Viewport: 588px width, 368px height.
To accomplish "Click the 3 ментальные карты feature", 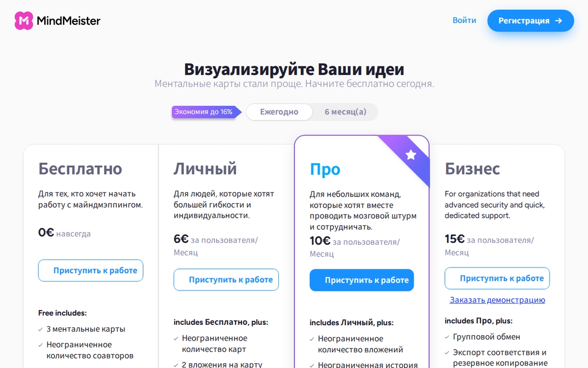I will click(86, 329).
